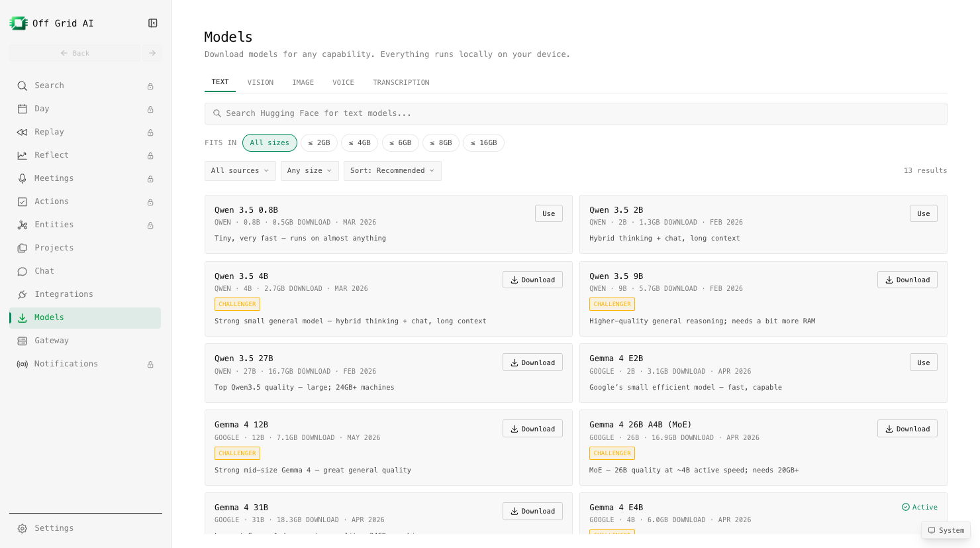Open the System theme button

[x=946, y=530]
